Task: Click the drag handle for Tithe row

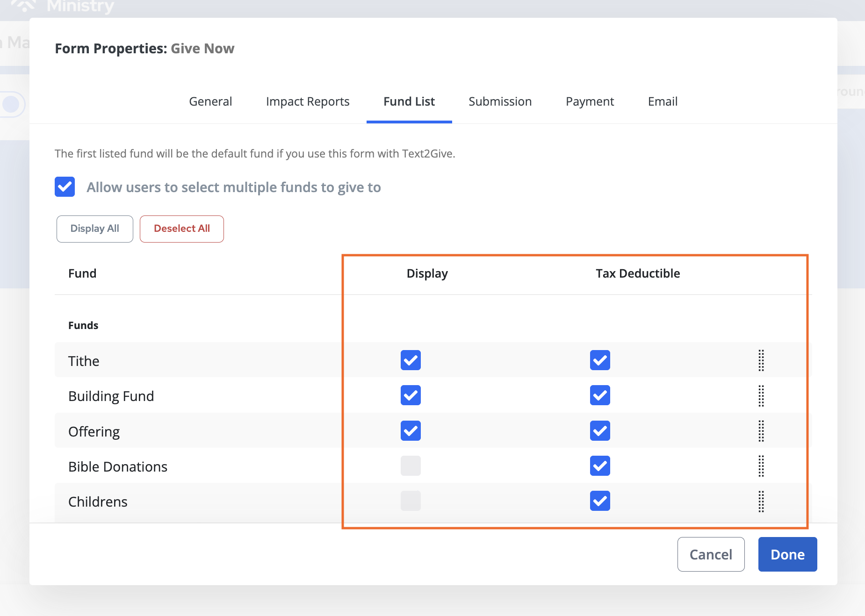Action: [761, 360]
